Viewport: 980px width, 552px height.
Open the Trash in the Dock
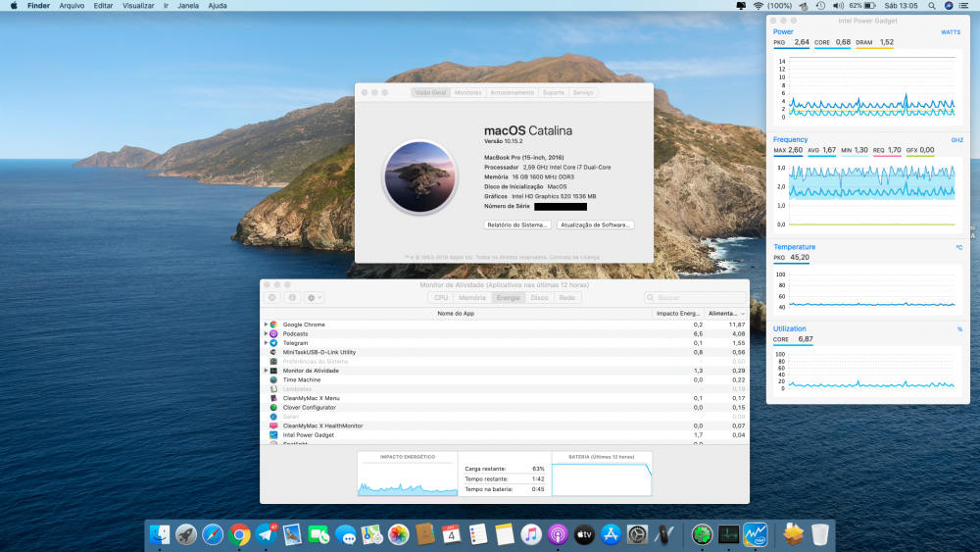click(x=820, y=534)
